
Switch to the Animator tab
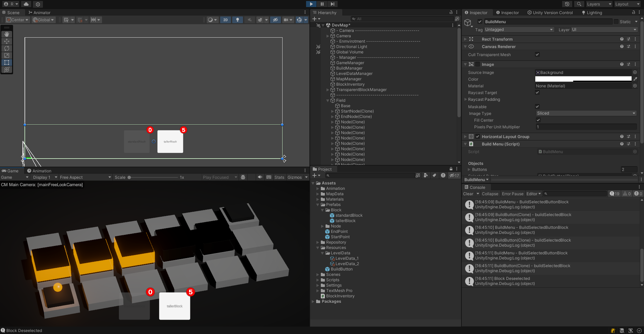pos(40,13)
